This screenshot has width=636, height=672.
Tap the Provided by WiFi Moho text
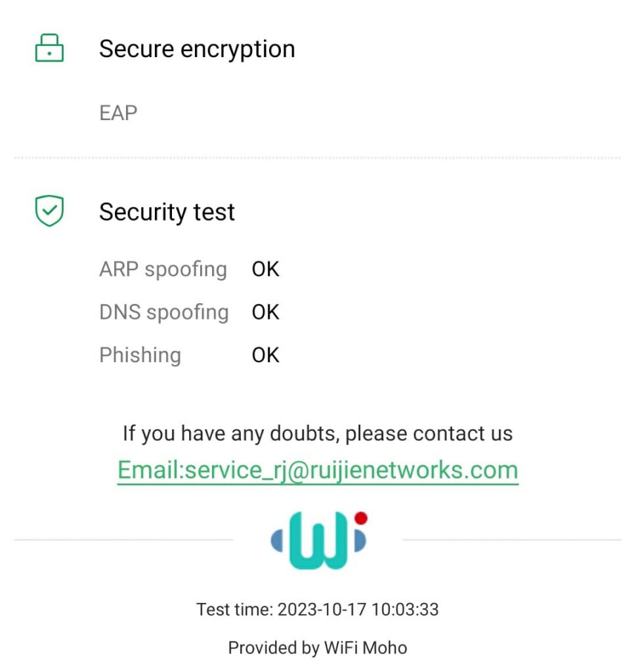[x=318, y=648]
